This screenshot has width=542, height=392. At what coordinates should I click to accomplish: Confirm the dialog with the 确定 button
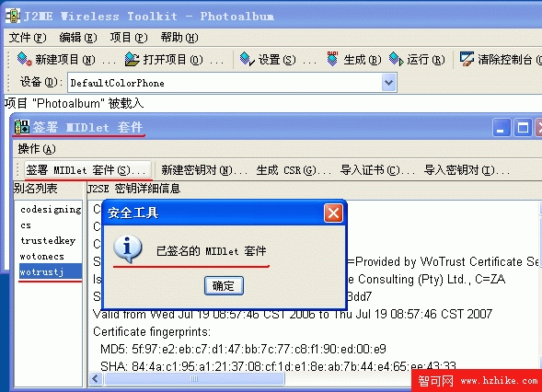tap(224, 286)
